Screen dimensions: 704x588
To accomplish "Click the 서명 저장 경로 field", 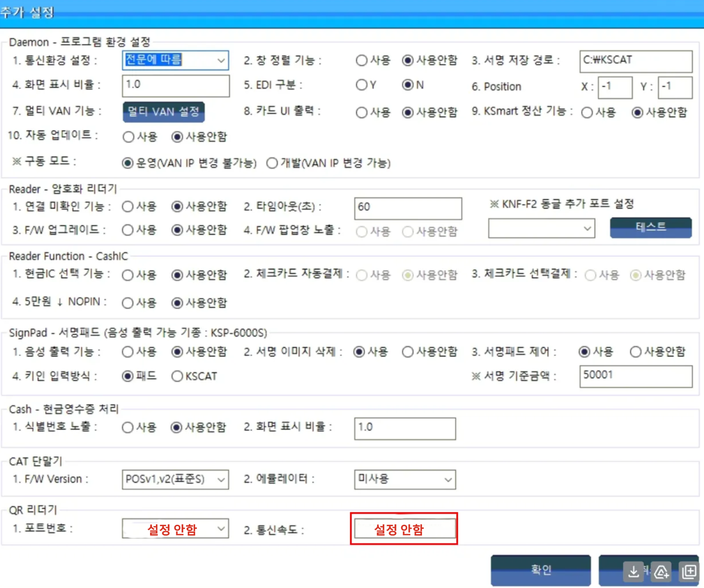I will [636, 61].
